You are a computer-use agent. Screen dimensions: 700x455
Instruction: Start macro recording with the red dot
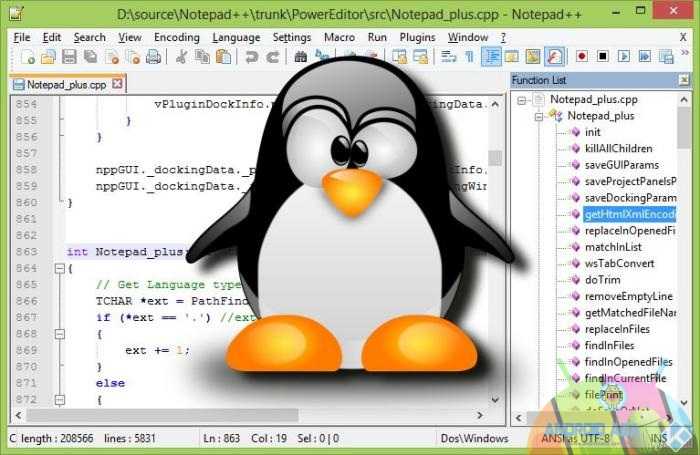click(x=582, y=56)
